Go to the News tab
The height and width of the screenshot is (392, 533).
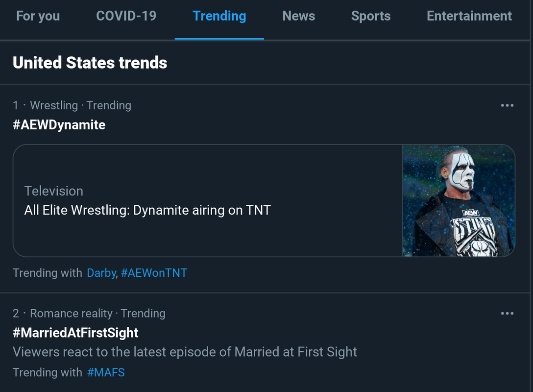298,16
